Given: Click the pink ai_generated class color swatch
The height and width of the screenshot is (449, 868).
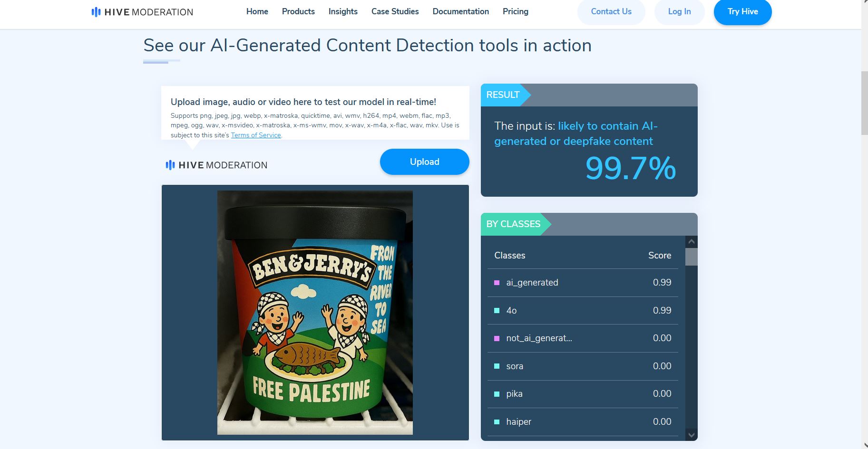Looking at the screenshot, I should coord(497,283).
